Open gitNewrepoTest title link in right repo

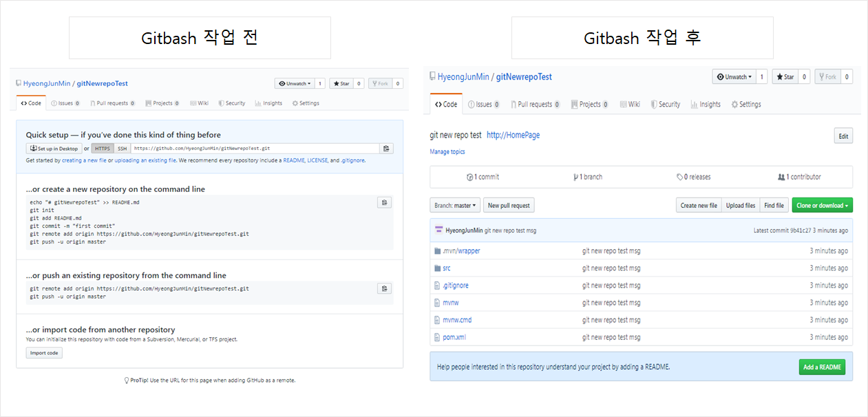(x=524, y=77)
